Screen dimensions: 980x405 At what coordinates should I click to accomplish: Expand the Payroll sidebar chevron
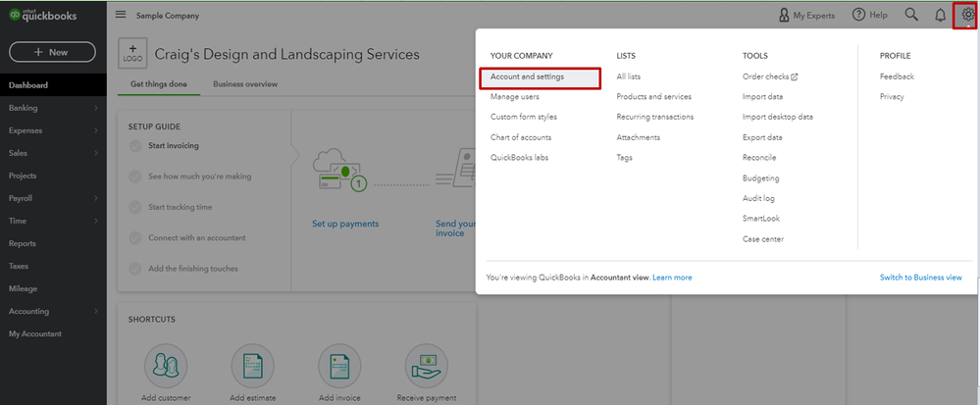[95, 198]
